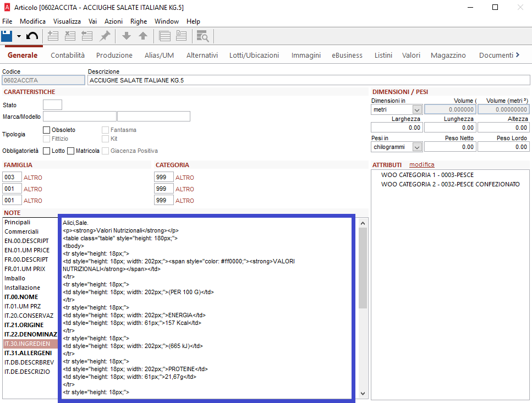Click the add row toolbar icon
Viewport: 532px width, 403px height.
tap(53, 36)
